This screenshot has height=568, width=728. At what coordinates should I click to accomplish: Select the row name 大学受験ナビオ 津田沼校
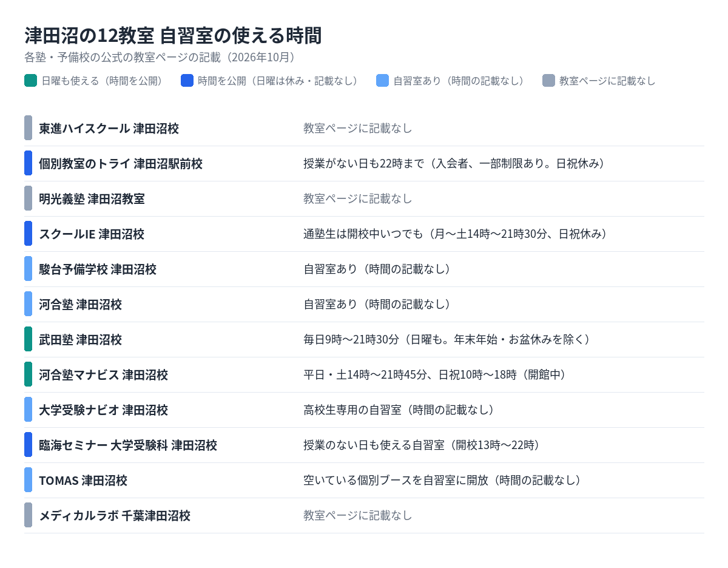coord(103,410)
